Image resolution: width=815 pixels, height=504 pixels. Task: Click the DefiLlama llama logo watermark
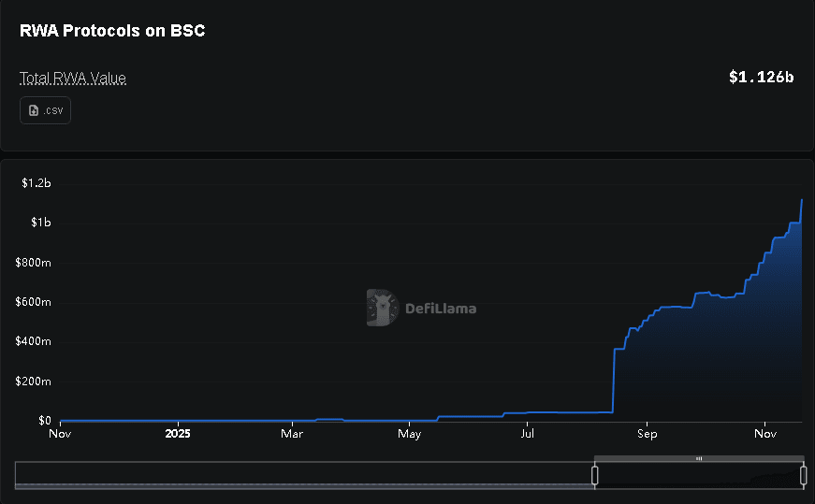[382, 308]
